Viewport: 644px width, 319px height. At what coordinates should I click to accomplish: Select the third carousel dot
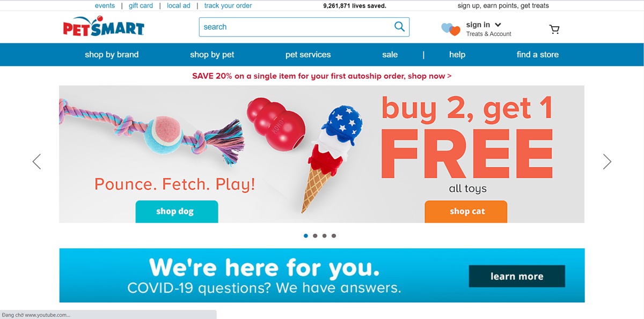324,236
